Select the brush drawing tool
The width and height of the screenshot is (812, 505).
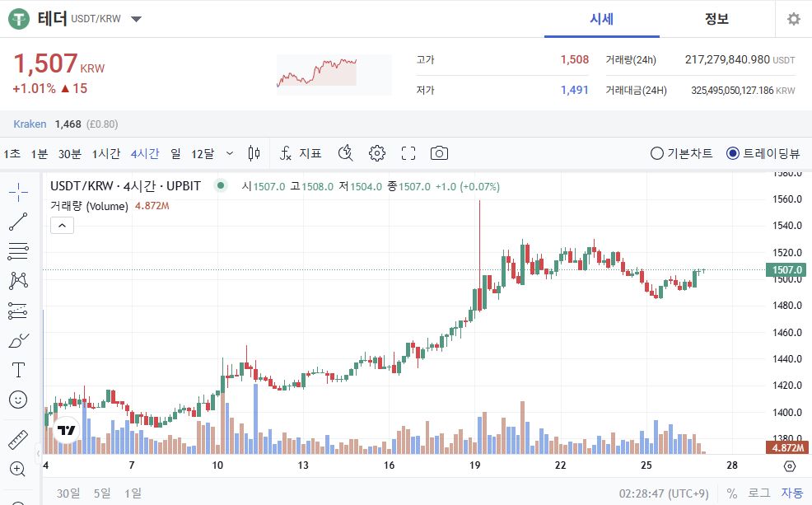[18, 339]
